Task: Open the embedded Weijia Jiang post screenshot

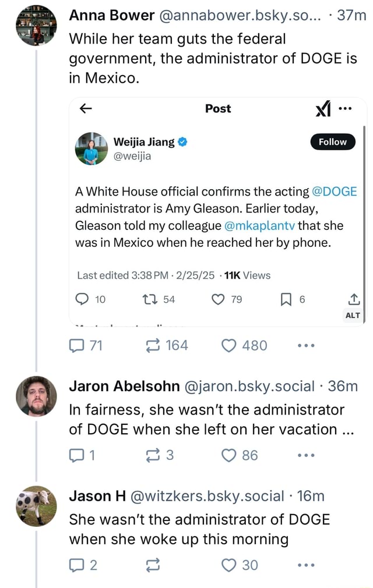Action: pyautogui.click(x=217, y=233)
